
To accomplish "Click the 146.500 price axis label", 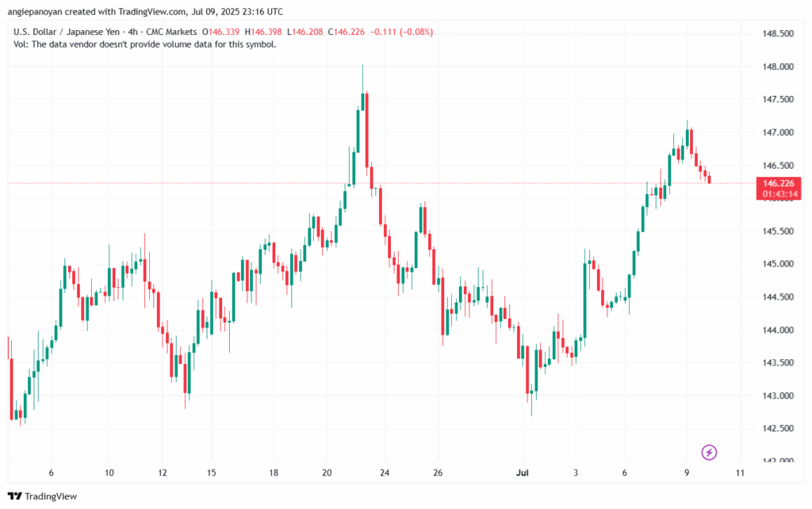I will [x=778, y=166].
